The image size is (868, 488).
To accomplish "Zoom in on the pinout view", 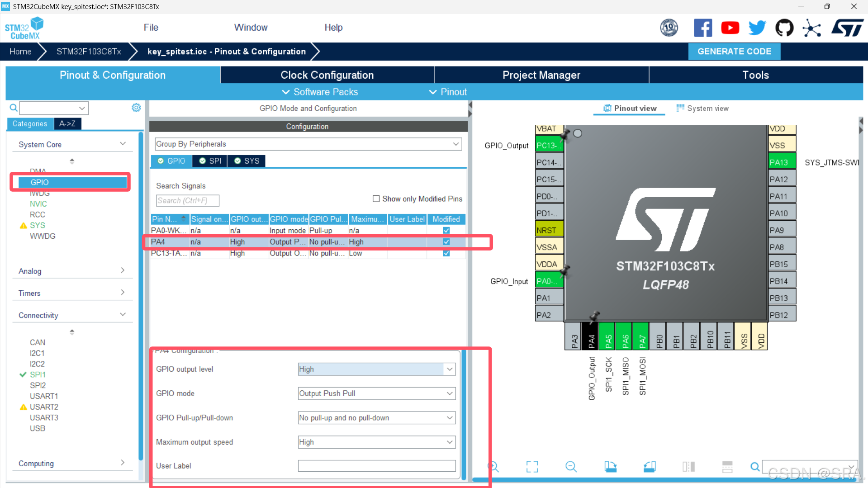I will 493,466.
